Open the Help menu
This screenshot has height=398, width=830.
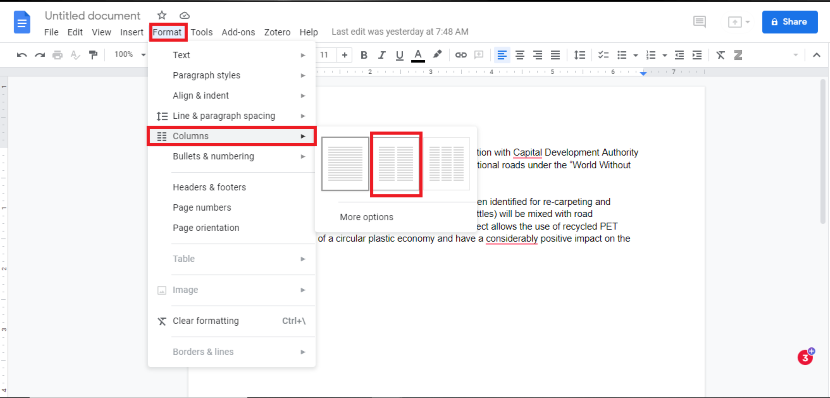[309, 32]
